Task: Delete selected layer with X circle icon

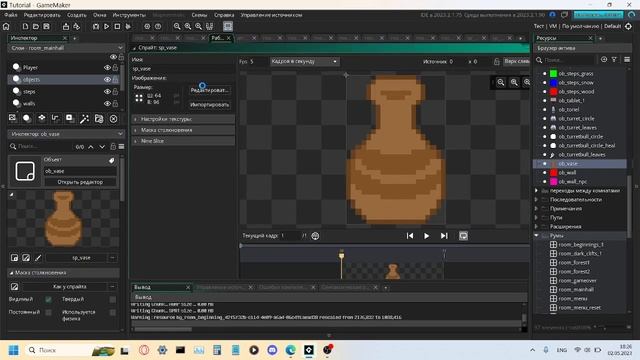Action: tap(113, 119)
